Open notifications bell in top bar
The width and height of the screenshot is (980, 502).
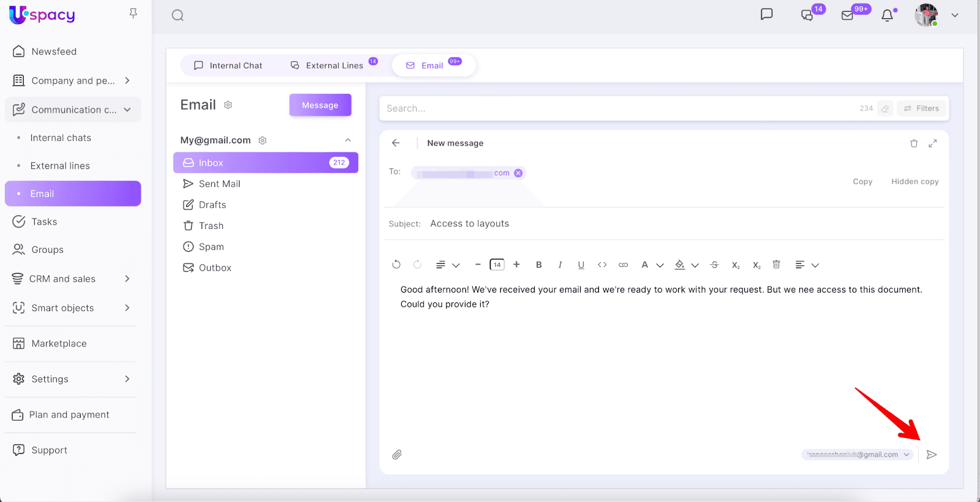887,15
